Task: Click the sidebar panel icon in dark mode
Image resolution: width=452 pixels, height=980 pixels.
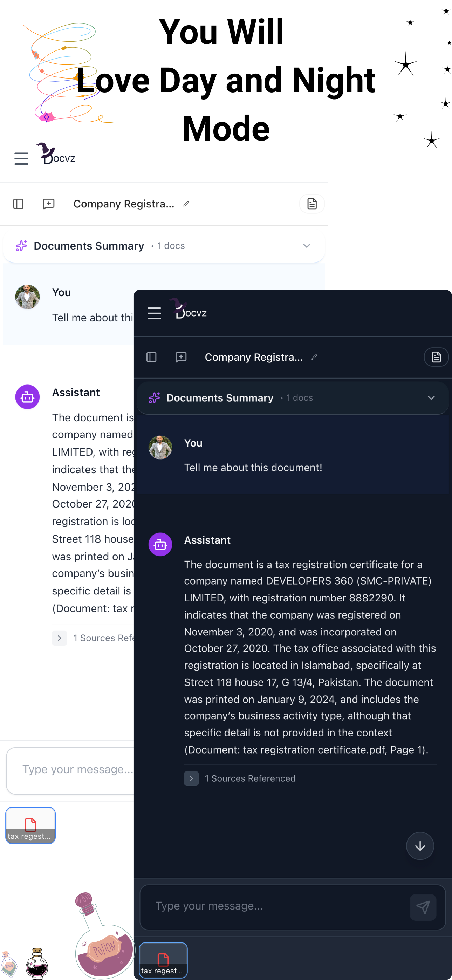Action: pos(151,357)
